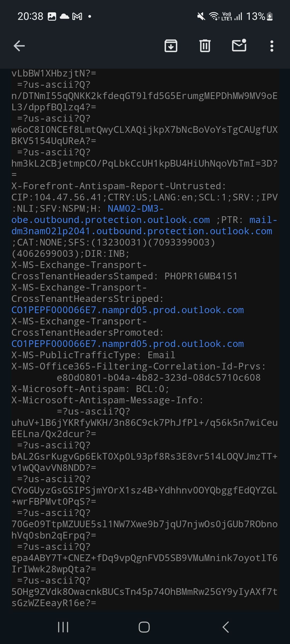The height and width of the screenshot is (644, 290).
Task: Archive this email message
Action: tap(171, 46)
